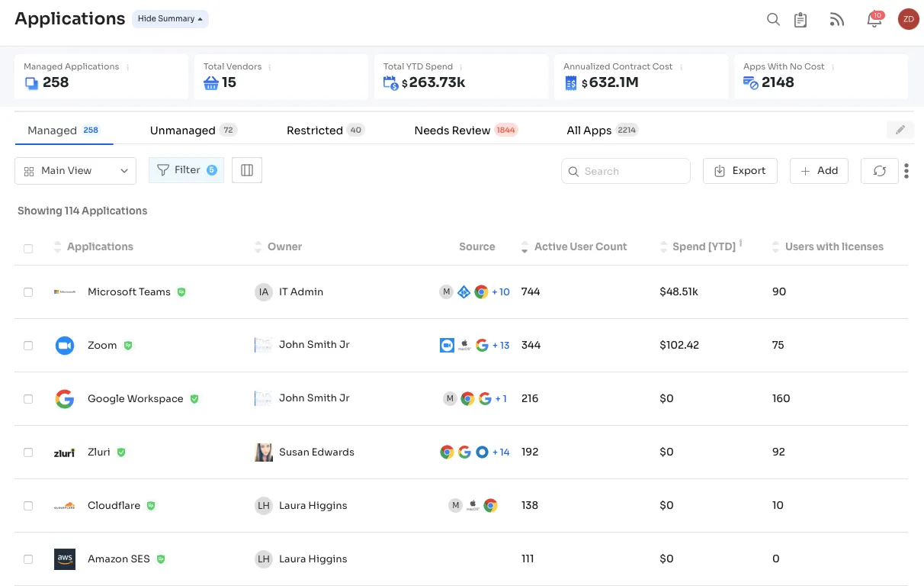Viewport: 924px width, 586px height.
Task: Switch to the Managed tab
Action: coord(64,130)
